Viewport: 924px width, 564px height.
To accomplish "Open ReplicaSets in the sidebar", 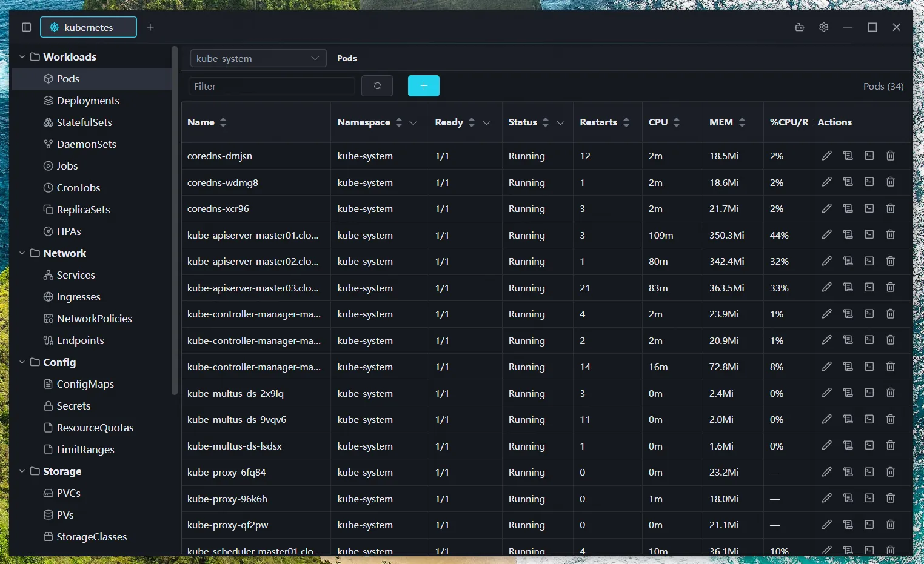I will 92,210.
